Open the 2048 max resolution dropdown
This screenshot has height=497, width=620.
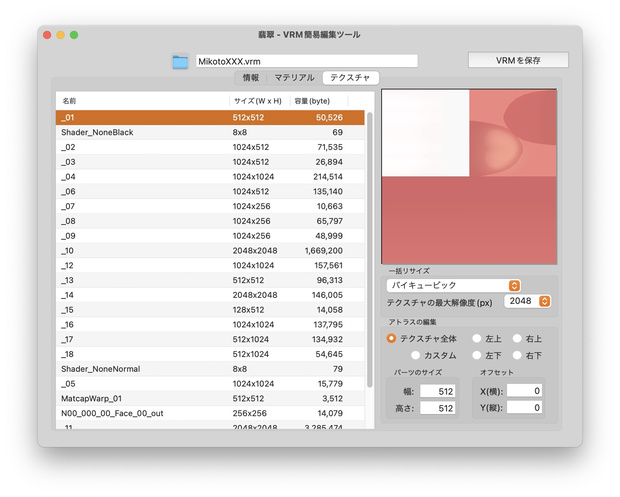tap(527, 301)
